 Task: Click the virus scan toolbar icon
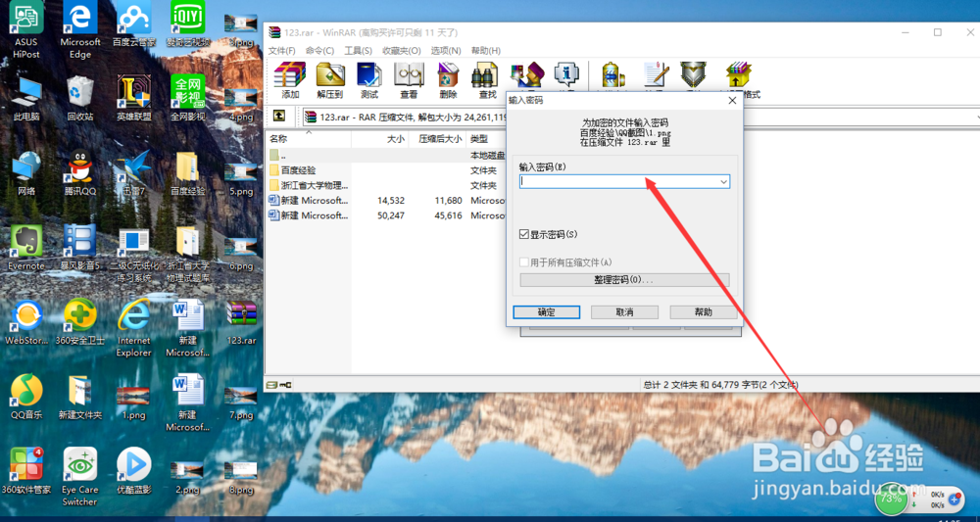tap(613, 74)
